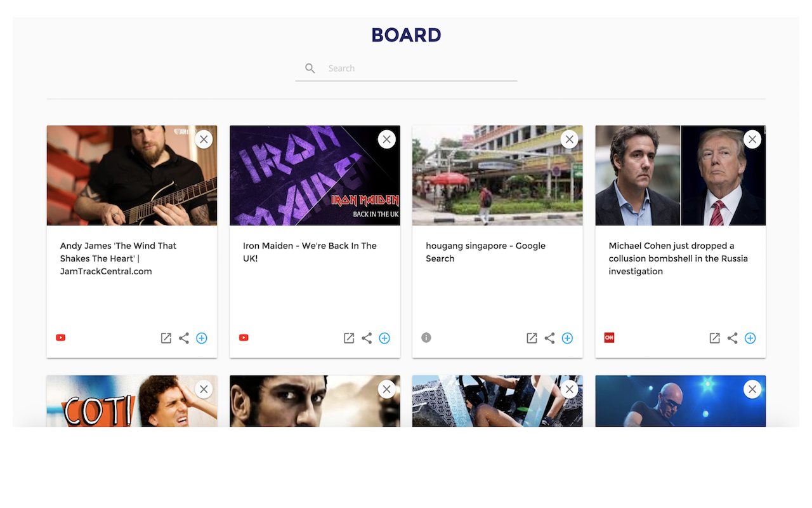
Task: Open hougang singapore card in new window
Action: (531, 338)
